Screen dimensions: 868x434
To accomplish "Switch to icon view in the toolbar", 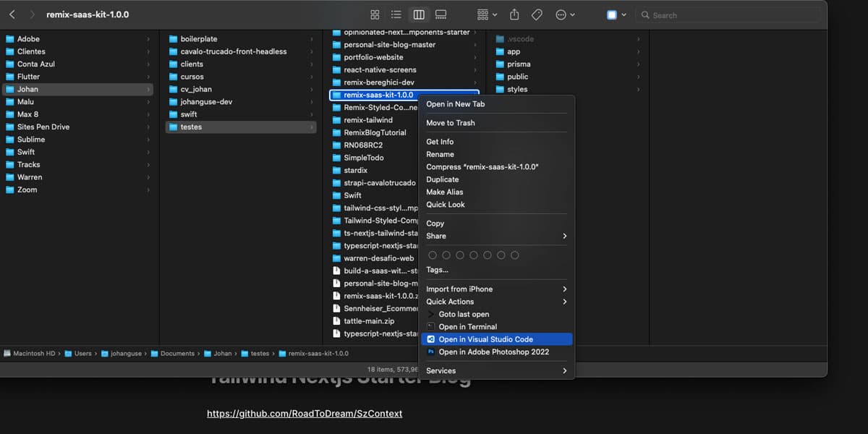I will pyautogui.click(x=375, y=14).
